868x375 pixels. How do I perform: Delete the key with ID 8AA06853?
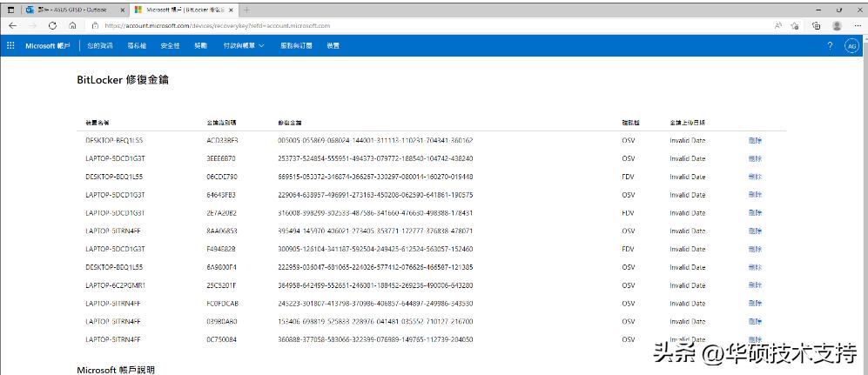pyautogui.click(x=755, y=231)
